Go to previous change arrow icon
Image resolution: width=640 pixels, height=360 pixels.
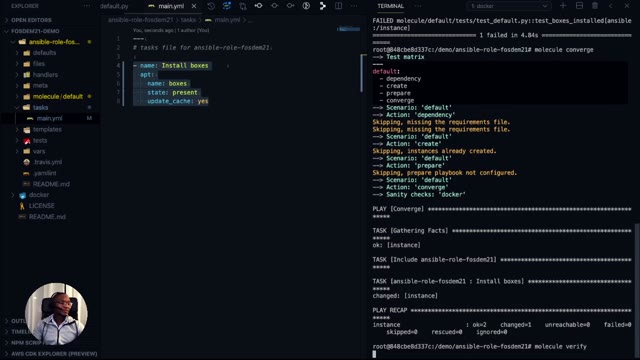click(x=258, y=6)
